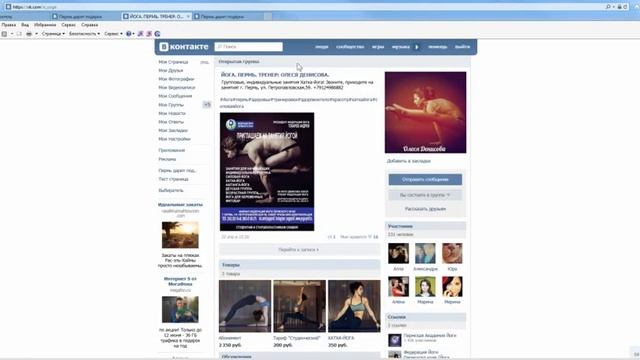The height and width of the screenshot is (360, 640).
Task: Open the 'Абонемент' product thumbnail
Action: click(x=245, y=306)
